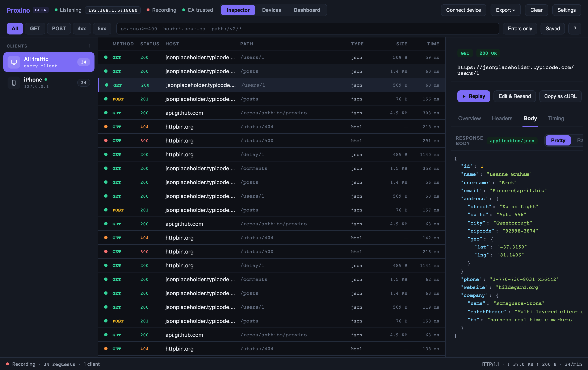Click the Replay play arrow button
This screenshot has width=588, height=370.
474,96
